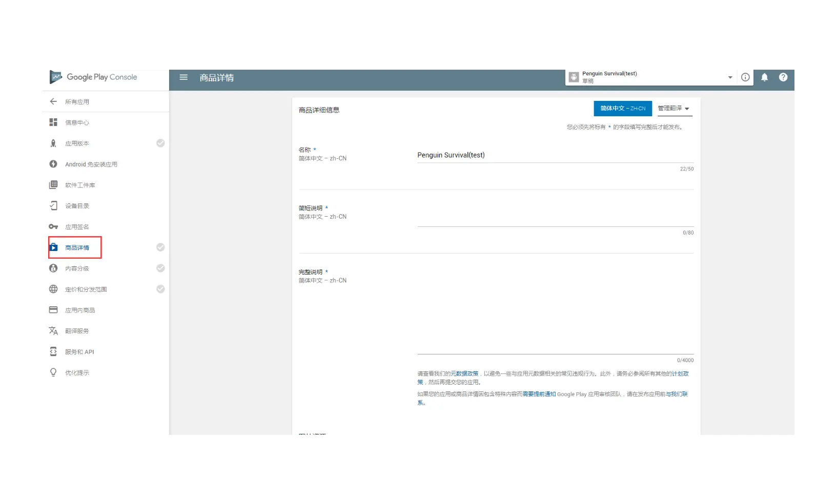Open 应用内商品 menu item label

[x=80, y=310]
